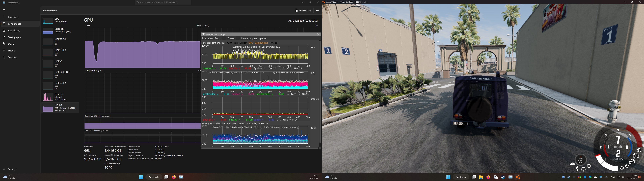Click the Task Manager search field

point(163,3)
